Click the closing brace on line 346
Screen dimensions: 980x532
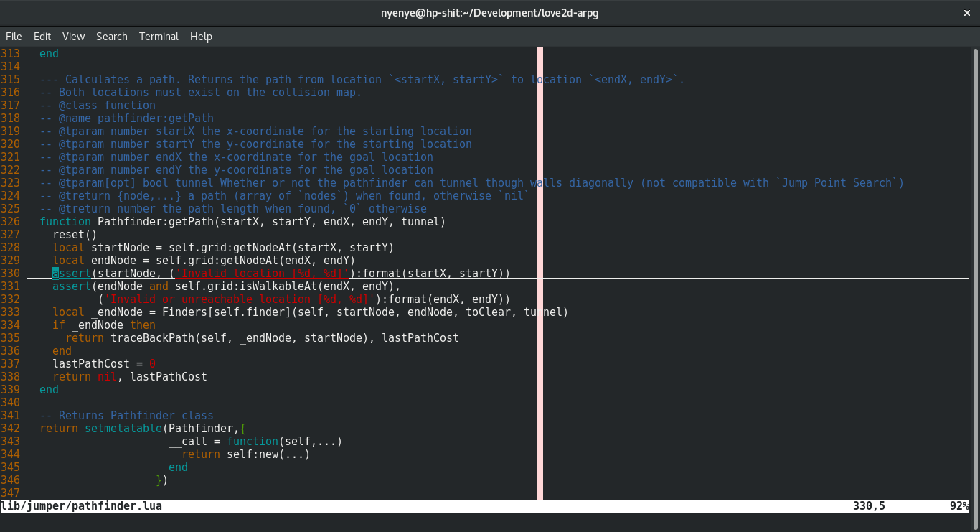159,480
